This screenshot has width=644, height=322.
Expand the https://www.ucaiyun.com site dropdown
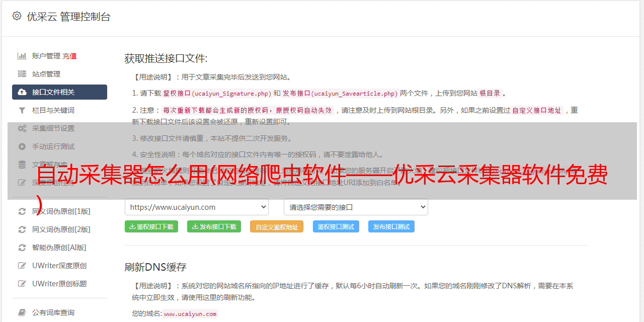tap(197, 207)
